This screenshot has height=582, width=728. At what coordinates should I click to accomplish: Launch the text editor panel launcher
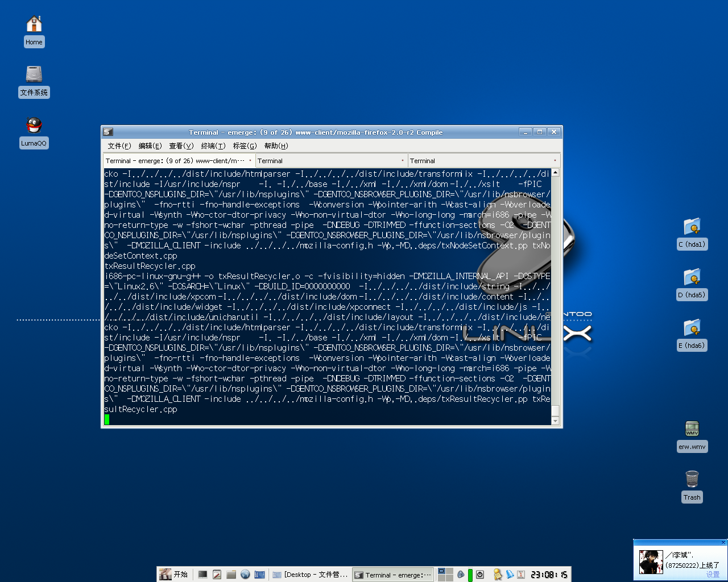point(217,575)
